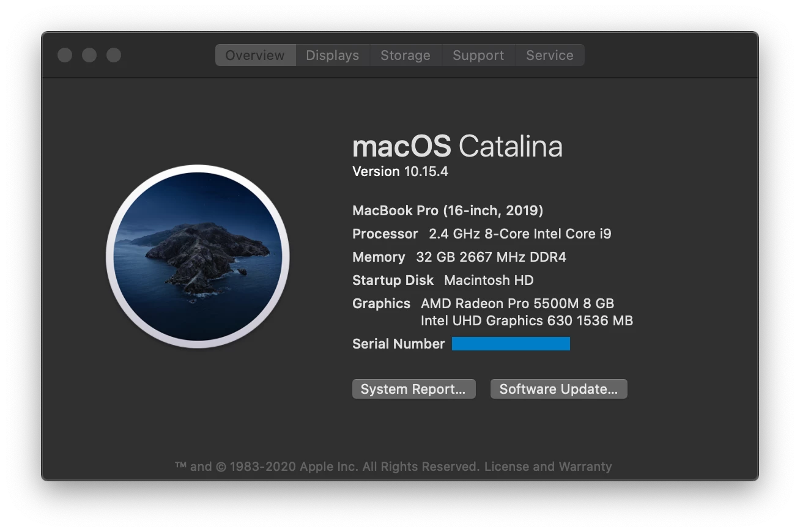Click the Macintosh HD startup disk value

pos(489,281)
